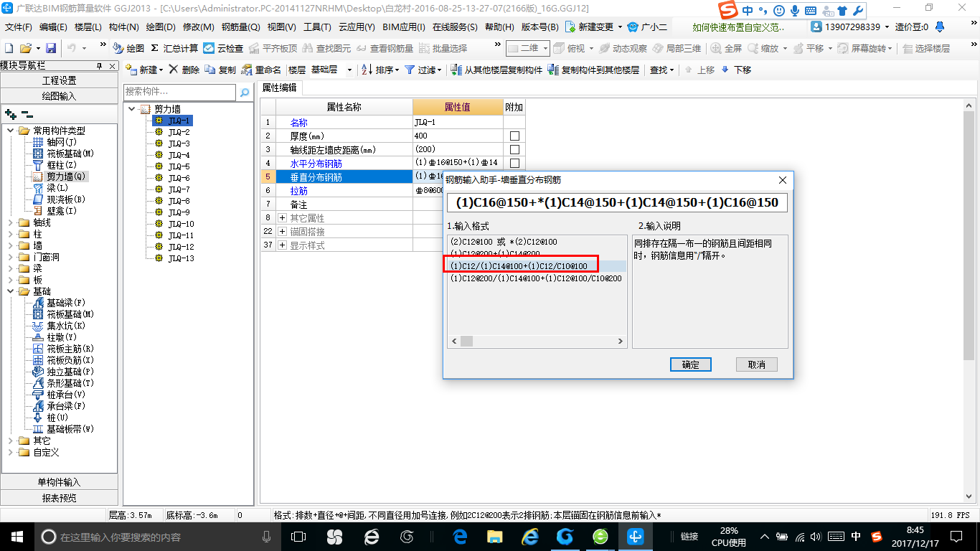
Task: Click the undo arrow icon
Action: (x=72, y=48)
